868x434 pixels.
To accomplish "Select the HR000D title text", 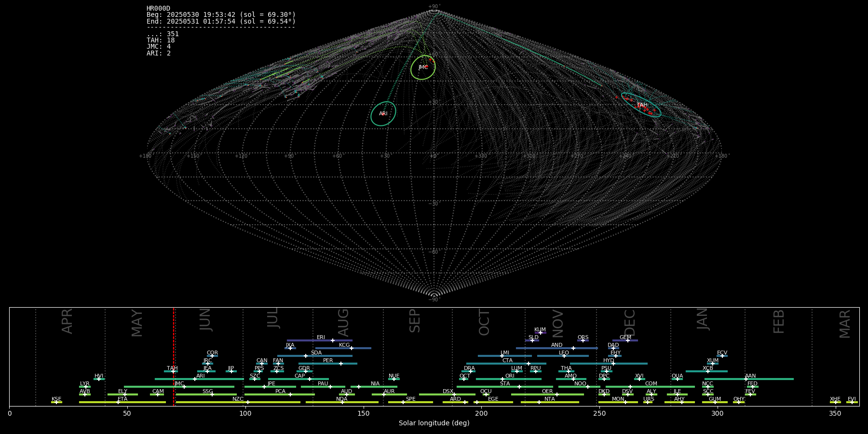I will coord(158,9).
